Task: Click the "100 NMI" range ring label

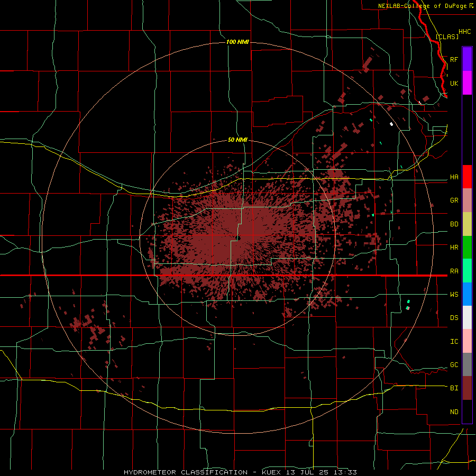Action: click(237, 42)
